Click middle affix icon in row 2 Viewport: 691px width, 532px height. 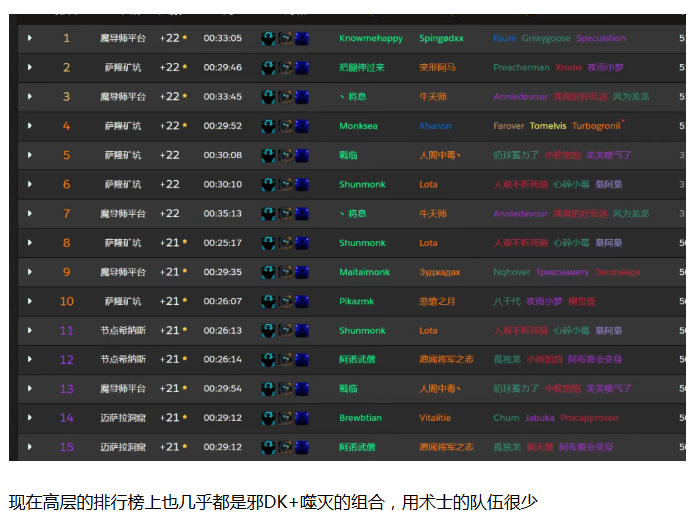pyautogui.click(x=285, y=67)
